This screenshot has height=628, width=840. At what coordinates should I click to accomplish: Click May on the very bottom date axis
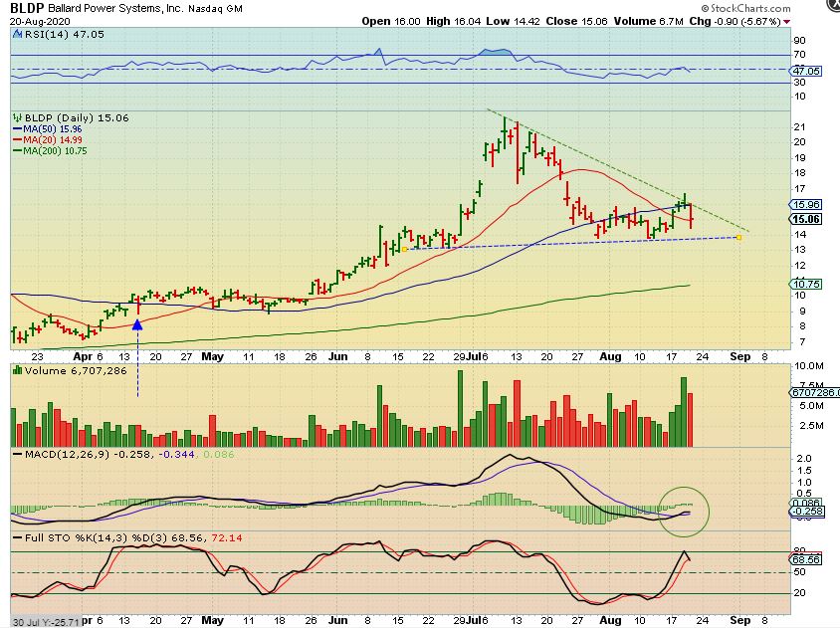(x=212, y=620)
